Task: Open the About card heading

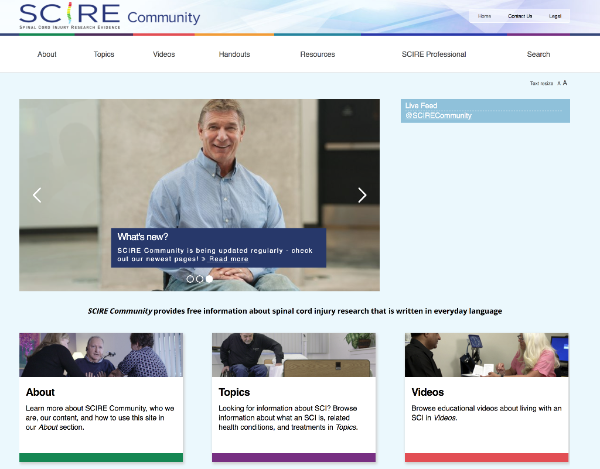Action: [x=40, y=392]
